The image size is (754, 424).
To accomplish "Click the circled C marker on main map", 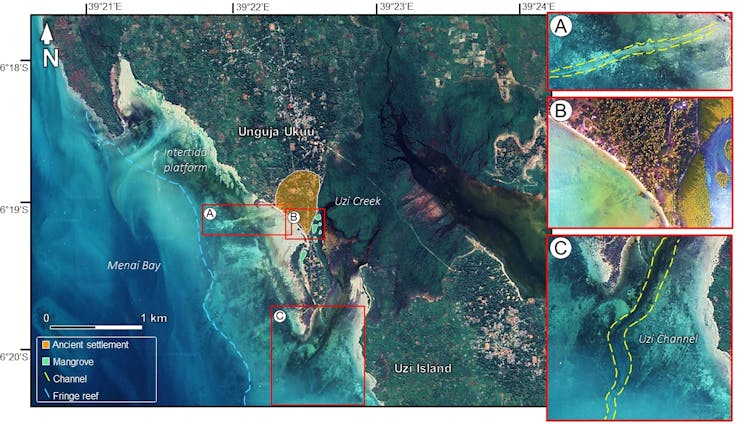I will point(279,316).
